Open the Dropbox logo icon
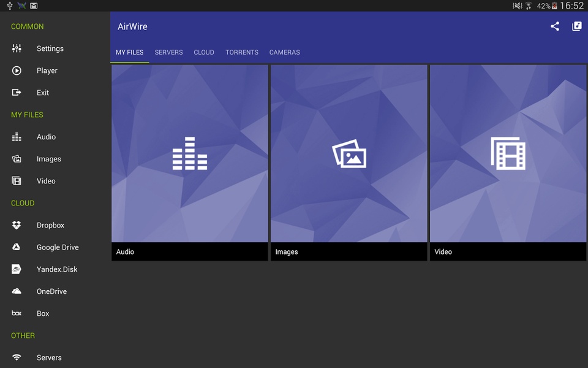588x368 pixels. coord(17,225)
